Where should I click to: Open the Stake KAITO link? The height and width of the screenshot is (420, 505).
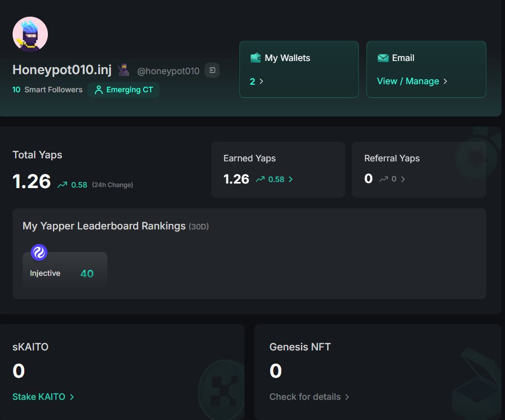[43, 397]
